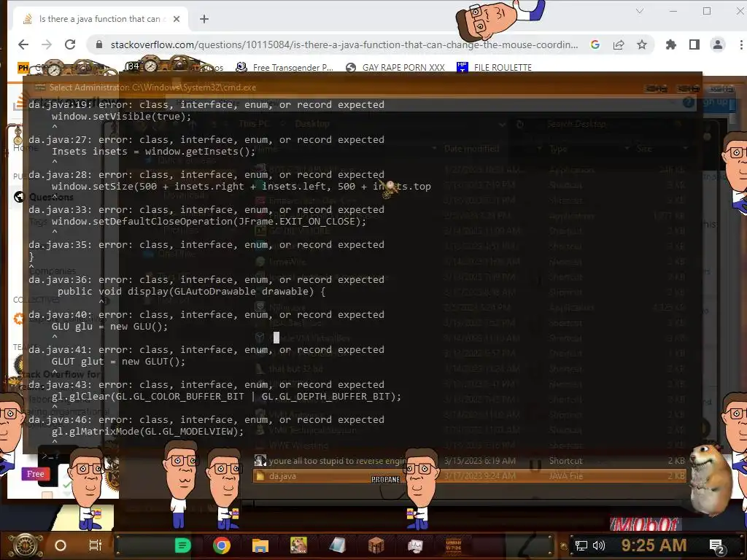
Task: Open the steampunk Start button
Action: pos(26,545)
